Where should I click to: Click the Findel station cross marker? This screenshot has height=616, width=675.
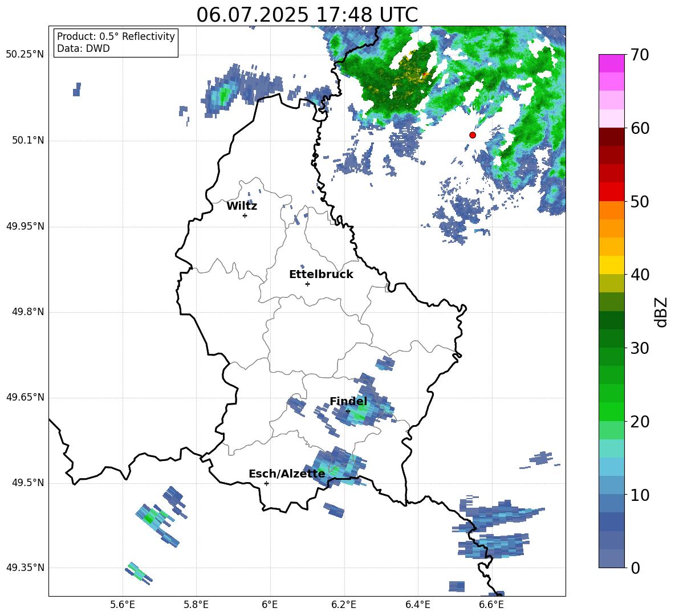tap(348, 411)
